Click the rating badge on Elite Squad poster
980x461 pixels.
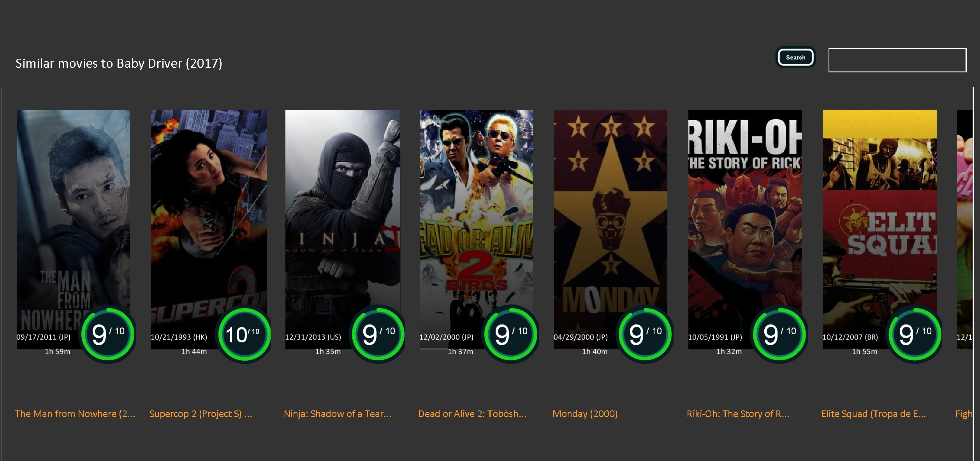point(915,334)
